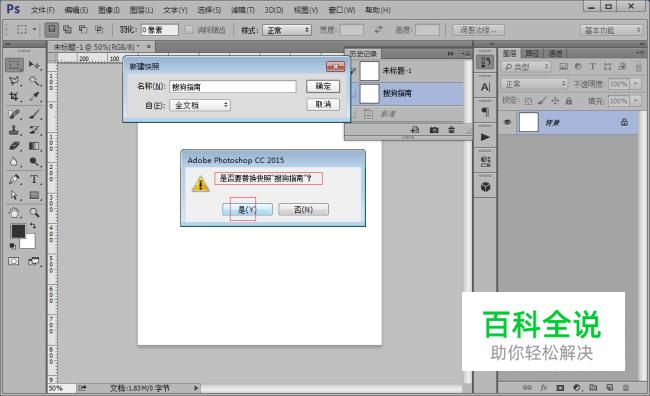Reset to default colors icon
650x396 pixels.
tap(13, 246)
